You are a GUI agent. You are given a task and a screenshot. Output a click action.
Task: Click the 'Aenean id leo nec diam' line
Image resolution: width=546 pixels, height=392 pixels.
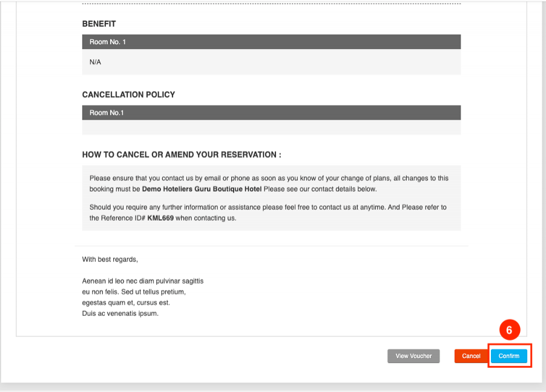(143, 281)
